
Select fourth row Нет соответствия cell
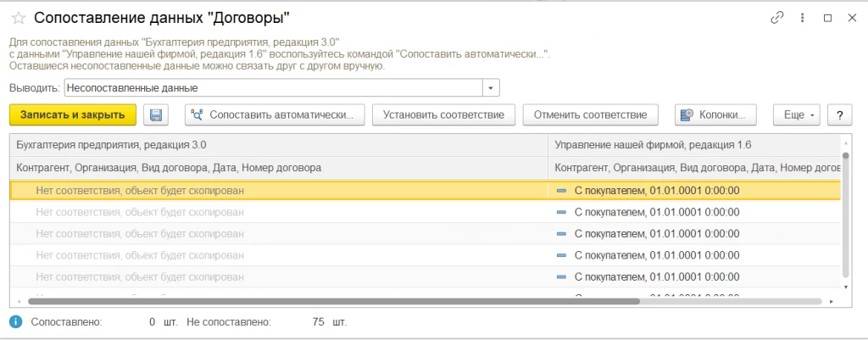coord(279,255)
